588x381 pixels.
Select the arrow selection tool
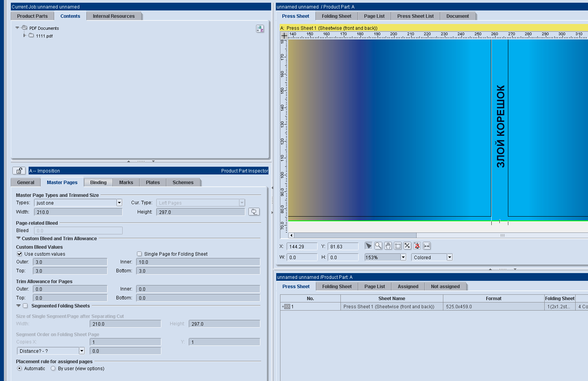pos(368,246)
